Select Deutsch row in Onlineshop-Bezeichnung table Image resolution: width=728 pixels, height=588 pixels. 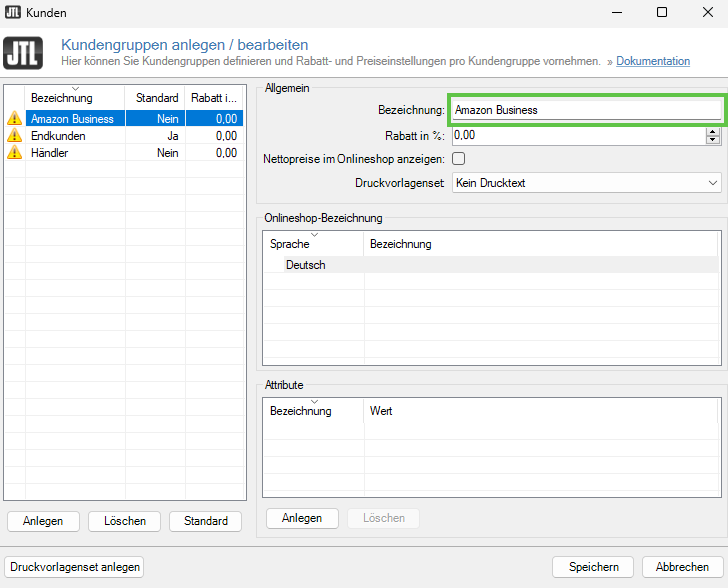[x=305, y=265]
